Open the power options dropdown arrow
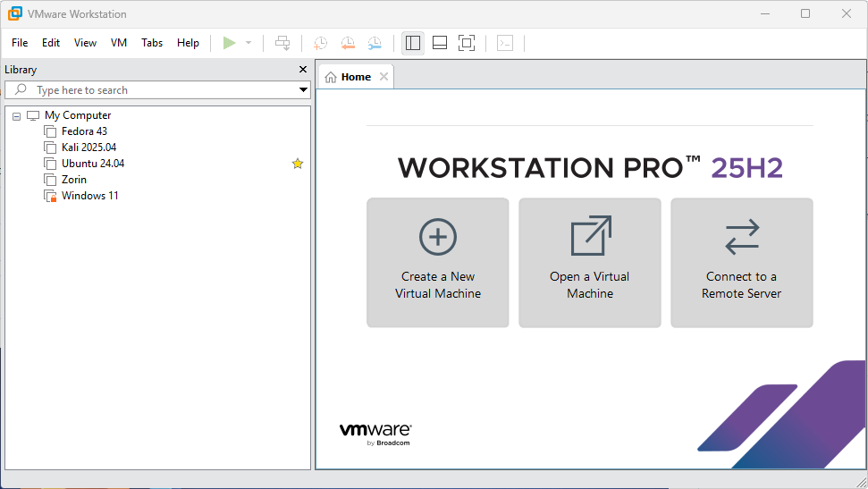Image resolution: width=868 pixels, height=489 pixels. [x=249, y=43]
